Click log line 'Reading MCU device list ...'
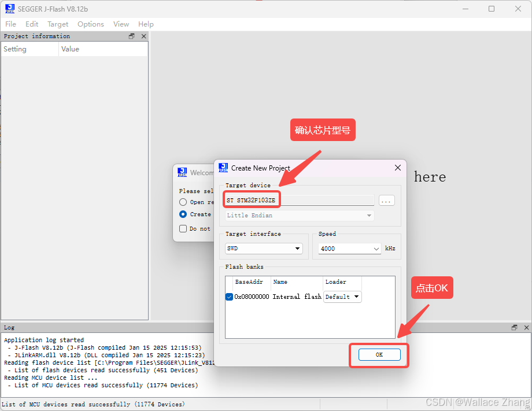Image resolution: width=532 pixels, height=411 pixels. pyautogui.click(x=50, y=378)
